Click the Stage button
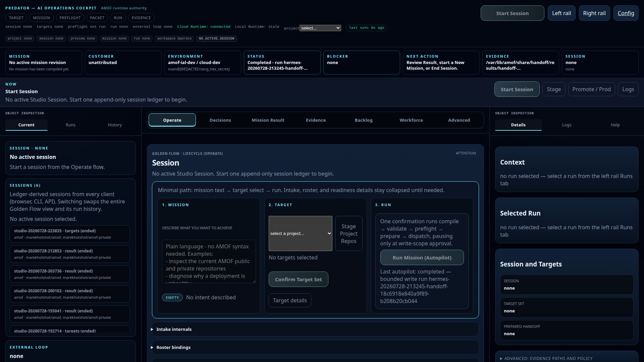The width and height of the screenshot is (644, 362). [x=553, y=89]
